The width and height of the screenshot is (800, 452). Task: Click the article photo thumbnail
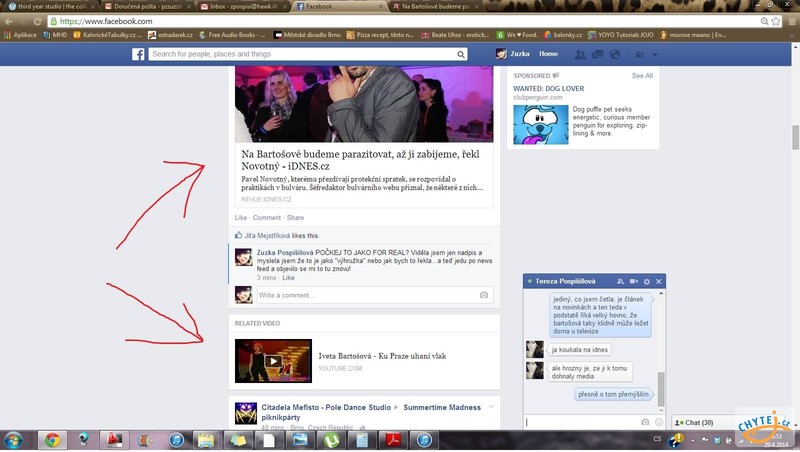[364, 104]
